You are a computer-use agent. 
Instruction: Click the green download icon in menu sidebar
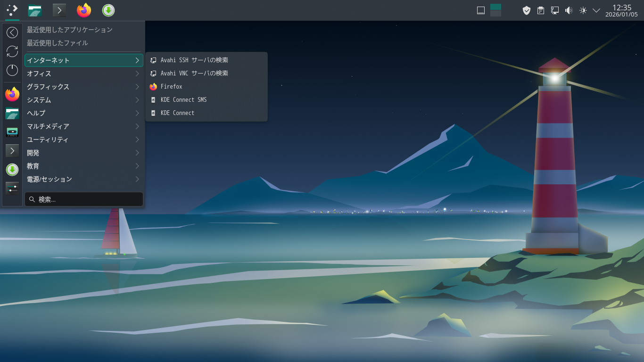click(x=12, y=170)
